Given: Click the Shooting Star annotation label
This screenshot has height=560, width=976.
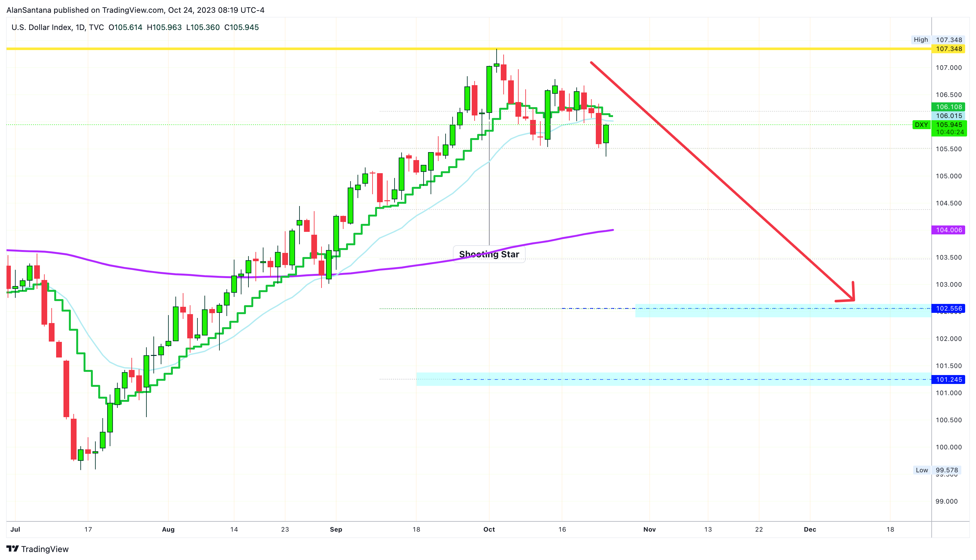Looking at the screenshot, I should 489,254.
